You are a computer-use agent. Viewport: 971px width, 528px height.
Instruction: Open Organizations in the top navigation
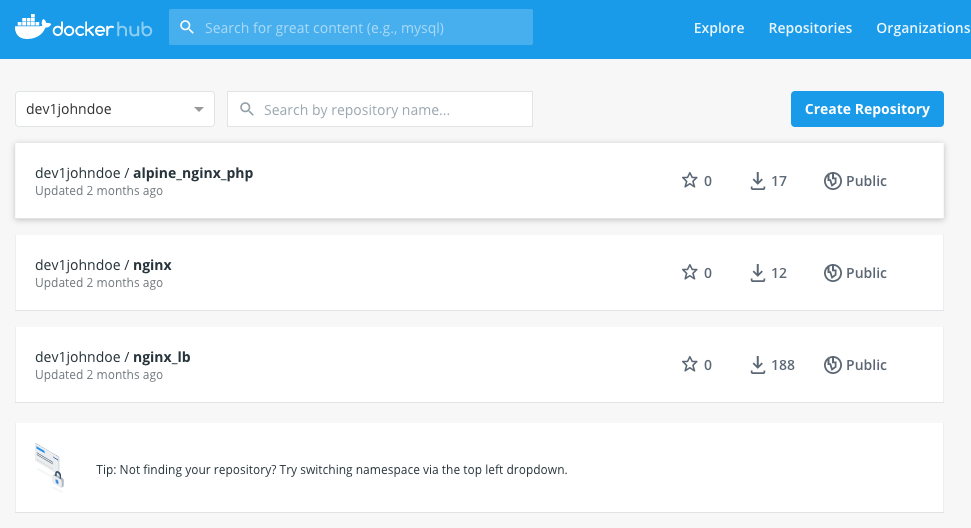[923, 28]
